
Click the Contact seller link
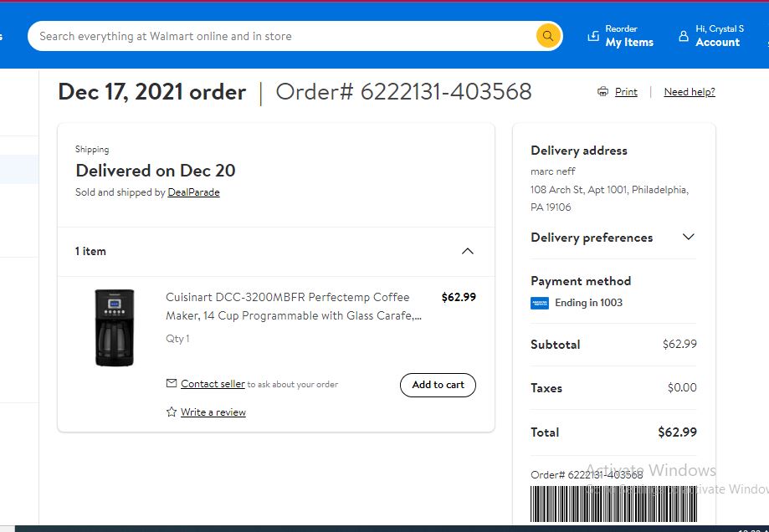point(213,383)
